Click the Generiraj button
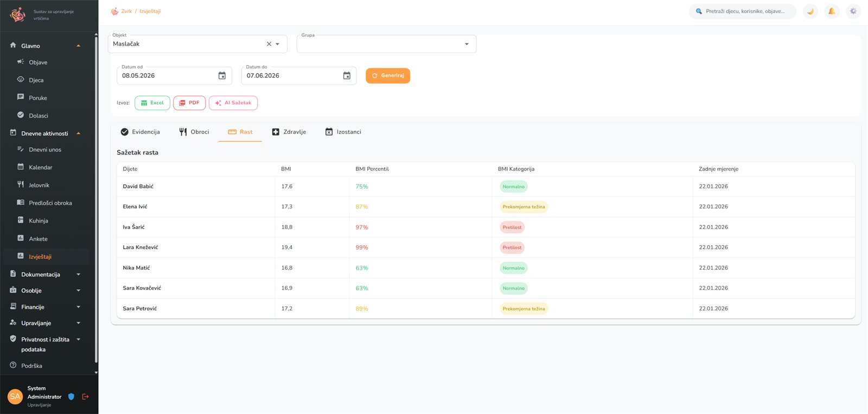 pos(388,76)
